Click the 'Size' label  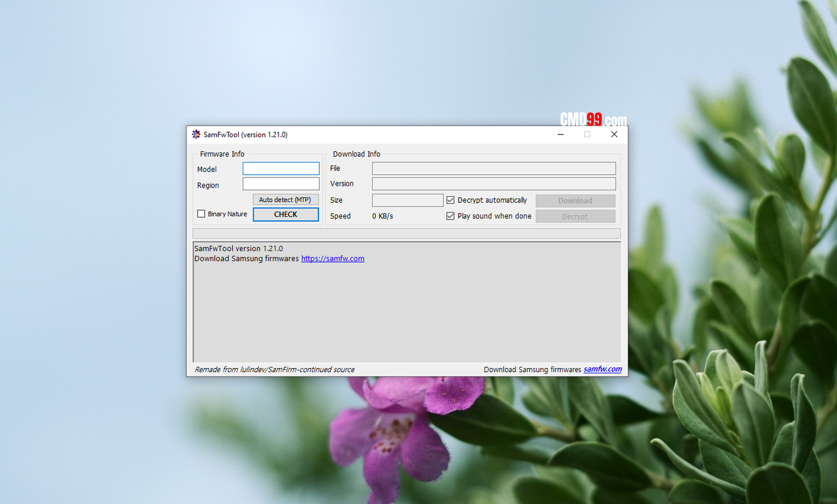point(336,201)
